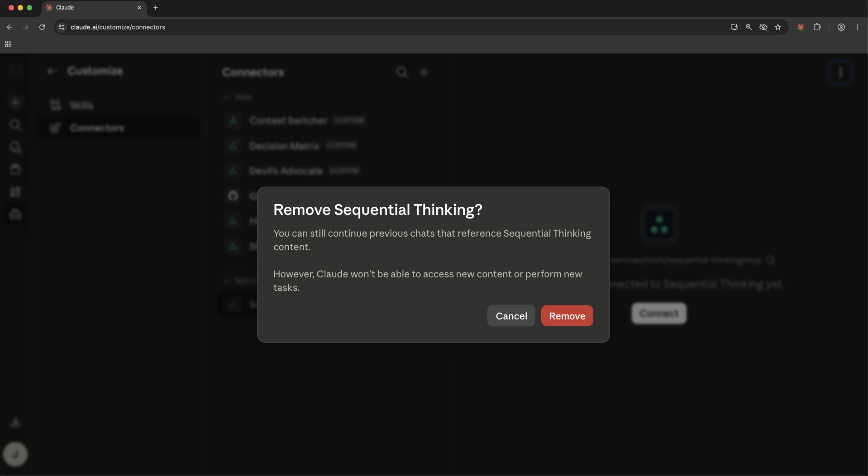Click the Connect button behind dialog
Viewport: 868px width, 476px height.
click(x=658, y=313)
